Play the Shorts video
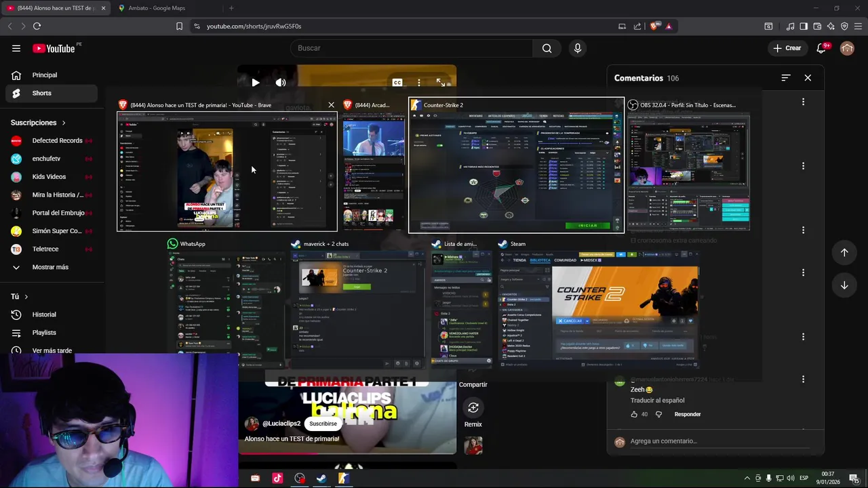868x488 pixels. point(255,83)
